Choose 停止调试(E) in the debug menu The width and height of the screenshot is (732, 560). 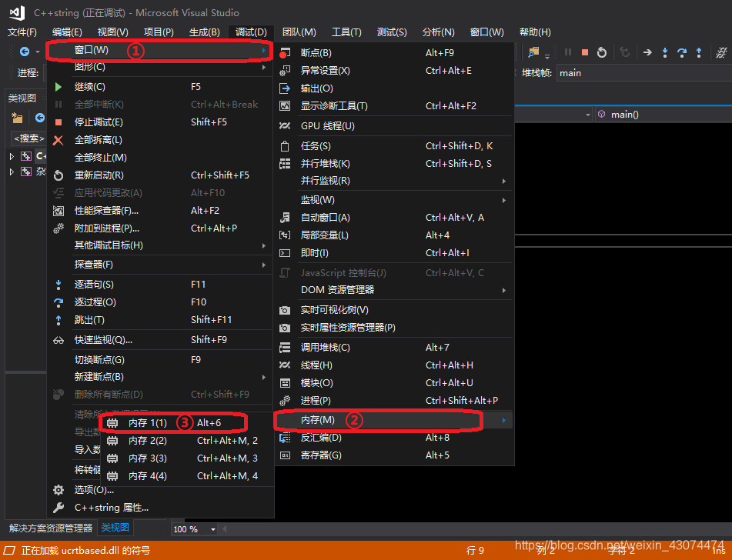pyautogui.click(x=161, y=122)
